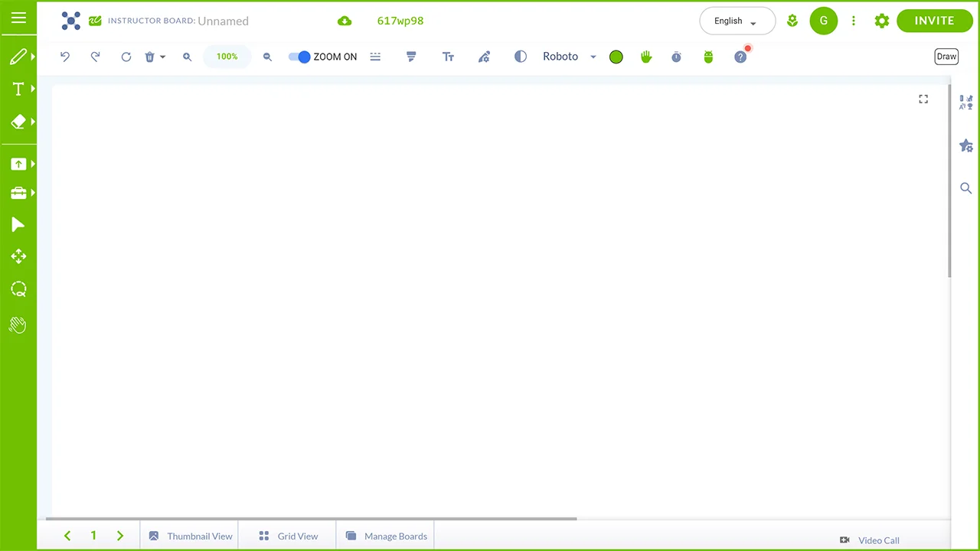Screen dimensions: 980x551
Task: Open the green color swatch
Action: pyautogui.click(x=616, y=57)
